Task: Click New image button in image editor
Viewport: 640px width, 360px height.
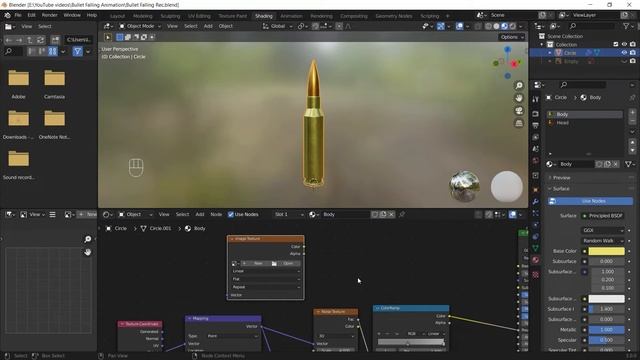Action: point(87,214)
